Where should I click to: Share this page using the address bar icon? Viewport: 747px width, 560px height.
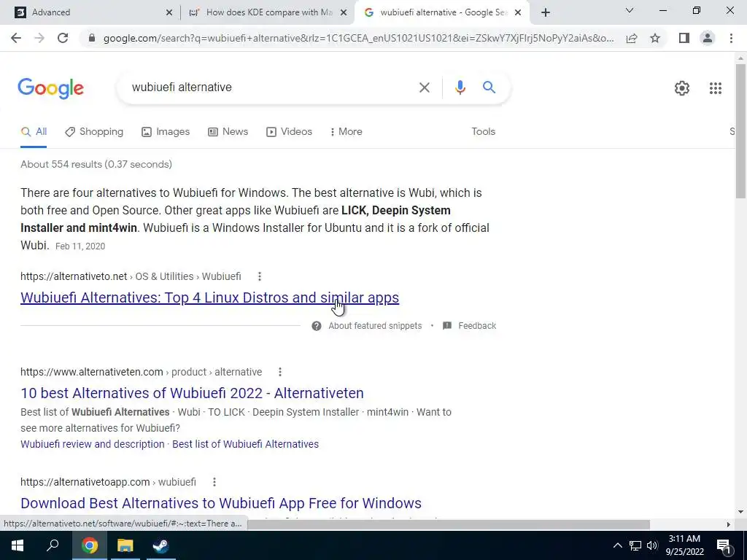click(x=632, y=38)
